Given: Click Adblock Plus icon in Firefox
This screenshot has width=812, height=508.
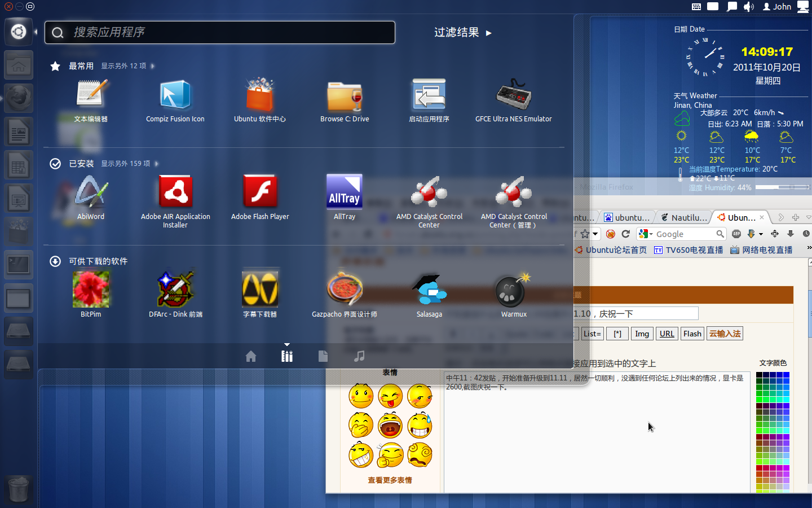Looking at the screenshot, I should tap(736, 234).
